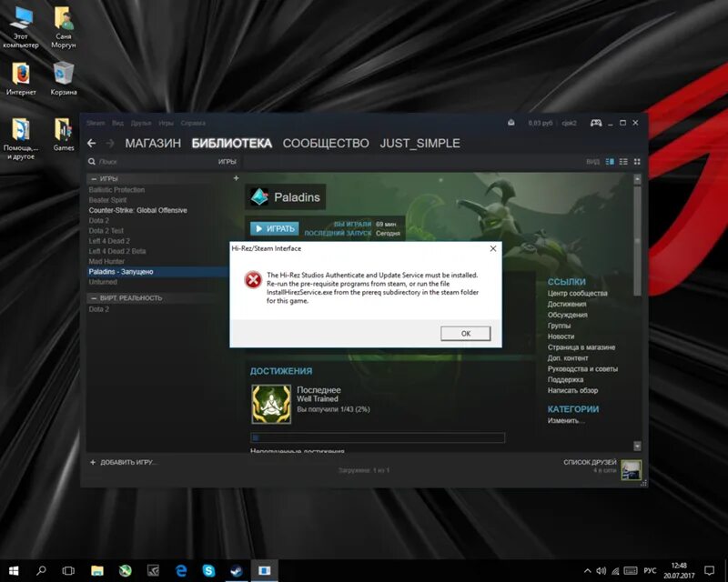Open Саня Моргун folder on desktop

click(x=64, y=27)
